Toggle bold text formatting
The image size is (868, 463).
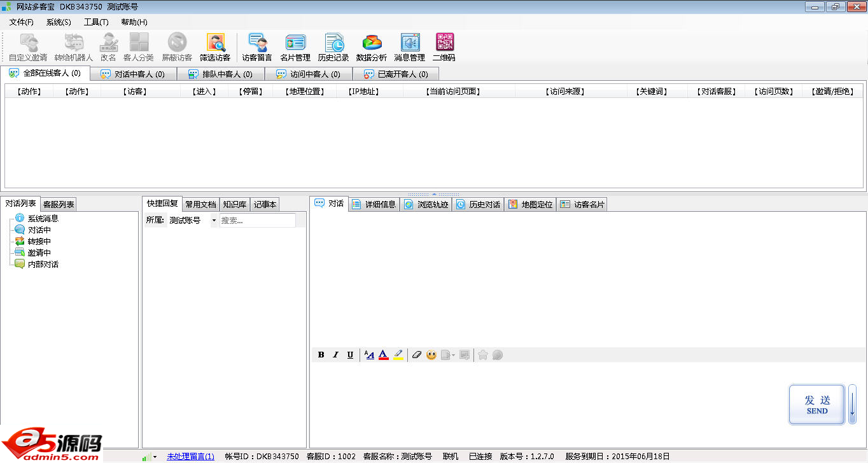[x=321, y=355]
